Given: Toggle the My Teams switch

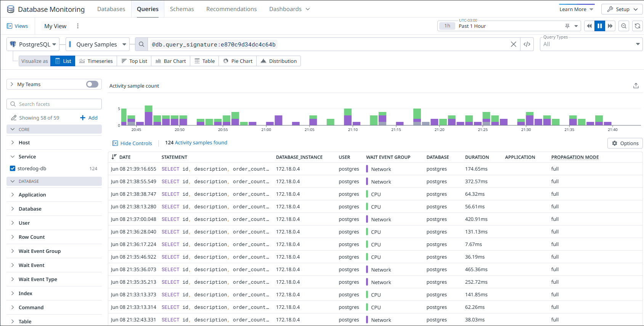Looking at the screenshot, I should [92, 84].
